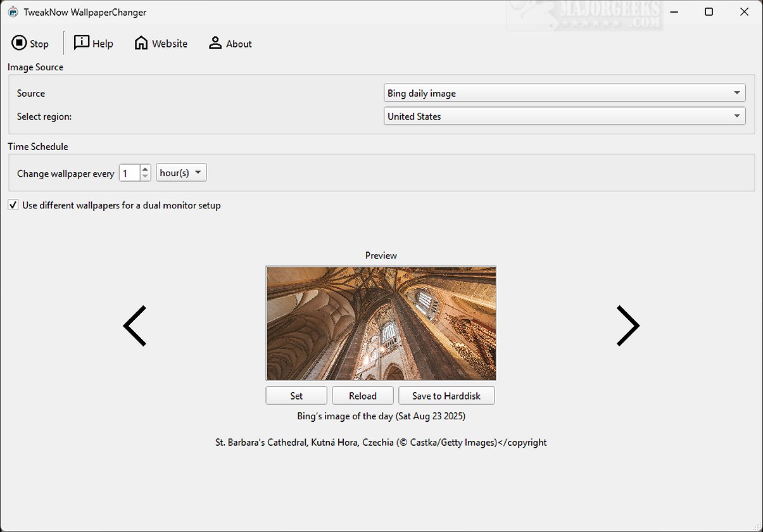Click the Stop icon in toolbar
The height and width of the screenshot is (532, 763).
[19, 43]
